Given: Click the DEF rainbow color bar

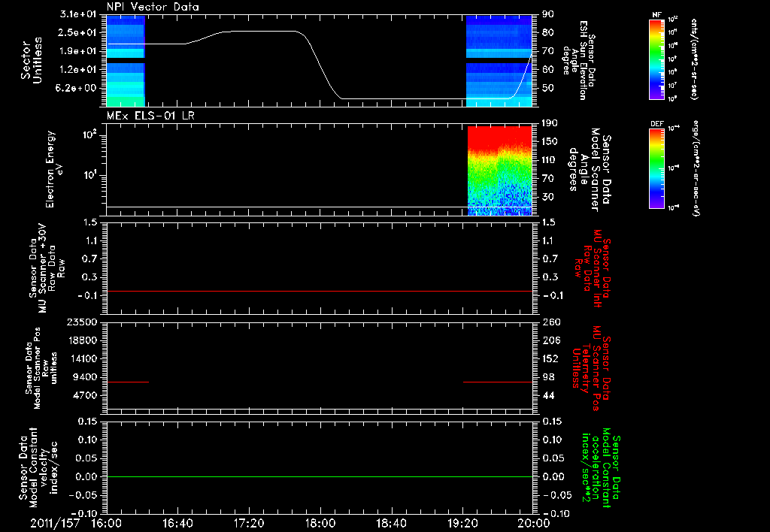Looking at the screenshot, I should tap(656, 168).
